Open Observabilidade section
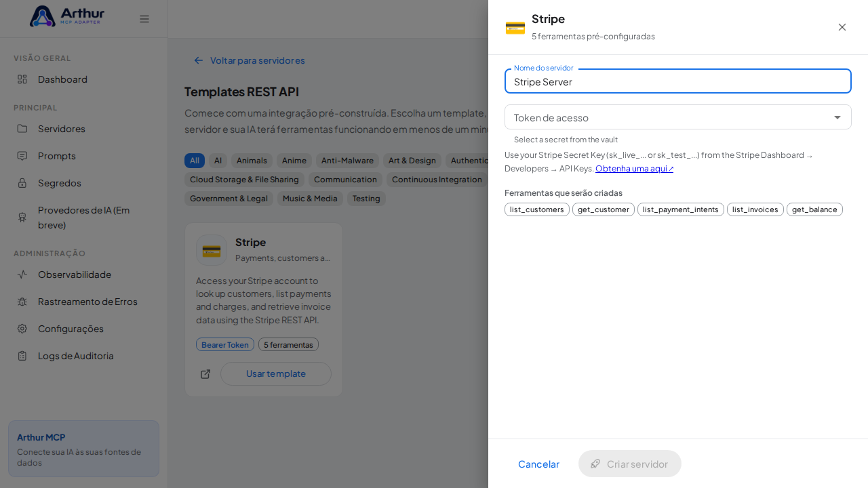Image resolution: width=868 pixels, height=488 pixels. tap(84, 274)
